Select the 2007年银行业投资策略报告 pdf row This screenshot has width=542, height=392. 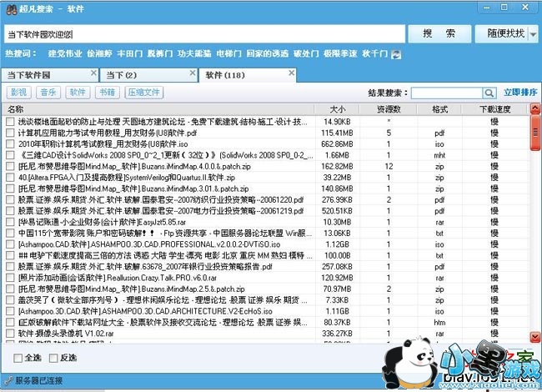(x=265, y=267)
